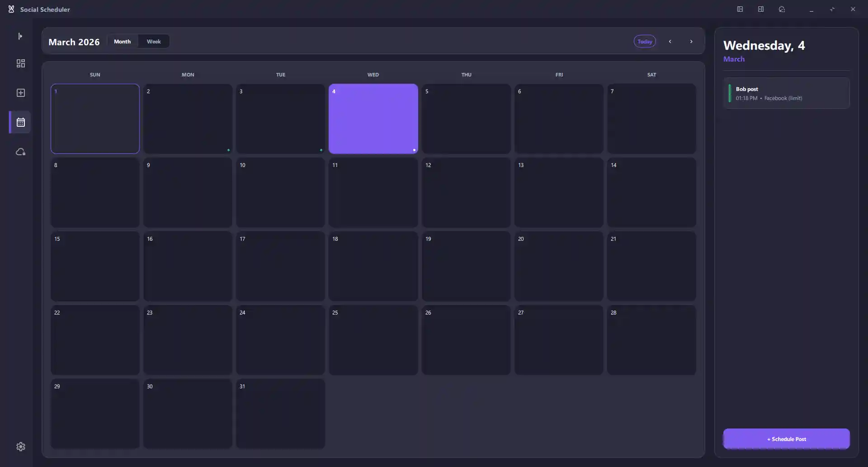Toggle the right panel collapse control
868x467 pixels.
[761, 9]
